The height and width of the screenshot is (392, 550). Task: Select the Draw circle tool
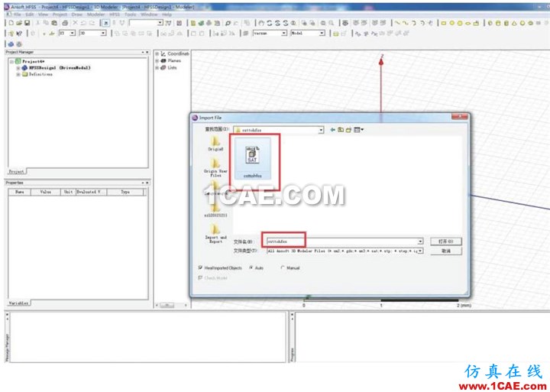coord(451,23)
